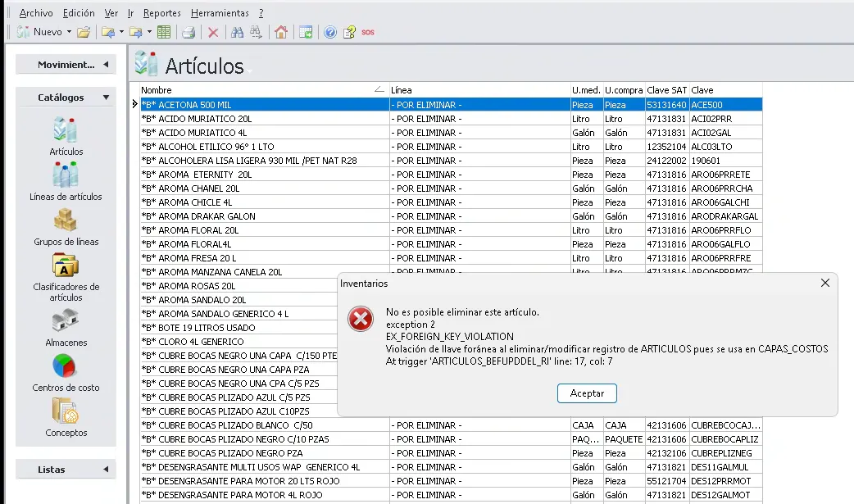Expand the Movimientos sidebar section
The image size is (854, 504).
(x=66, y=65)
